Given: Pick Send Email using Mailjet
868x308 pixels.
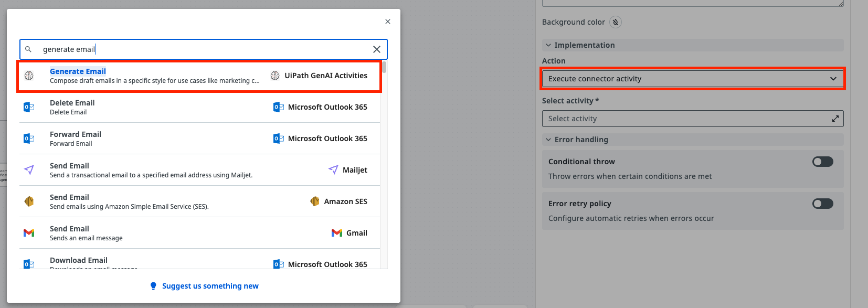Looking at the screenshot, I should pyautogui.click(x=199, y=170).
